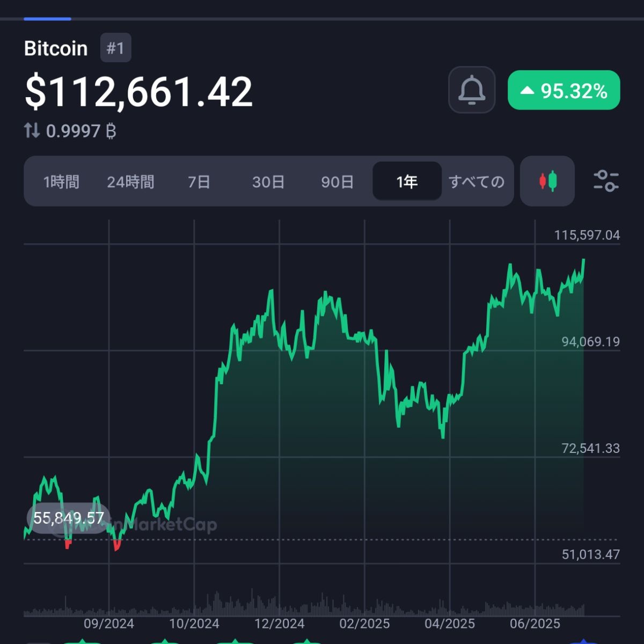This screenshot has width=644, height=644.
Task: Tap the Bitcoin name heading
Action: point(56,48)
